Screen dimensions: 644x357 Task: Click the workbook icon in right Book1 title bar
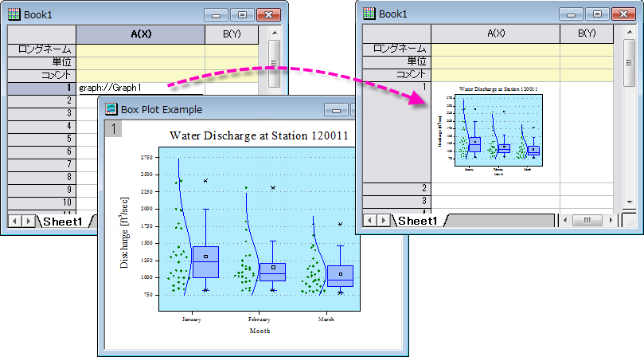coord(369,14)
